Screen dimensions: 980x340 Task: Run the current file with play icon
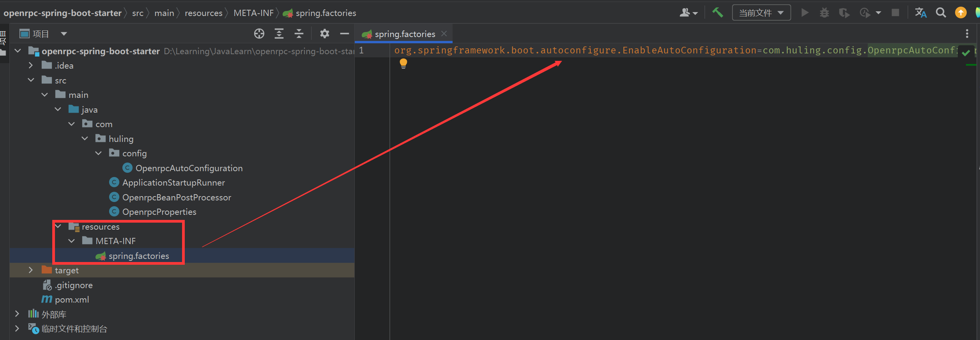805,13
